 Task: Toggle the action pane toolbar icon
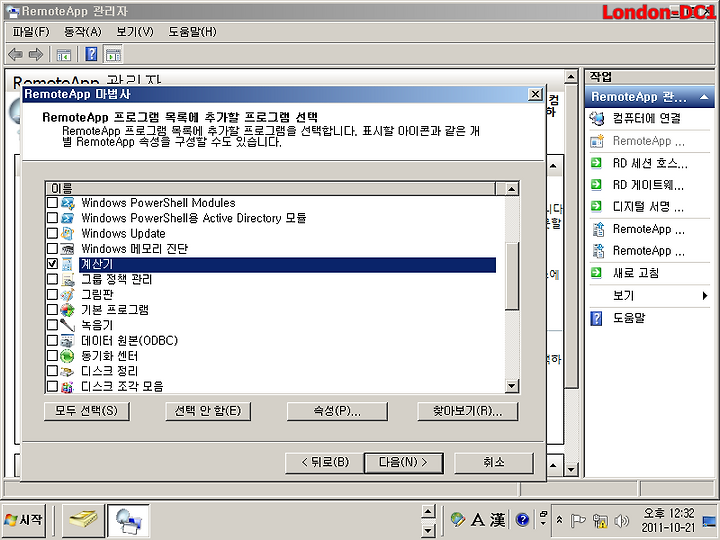(x=113, y=55)
